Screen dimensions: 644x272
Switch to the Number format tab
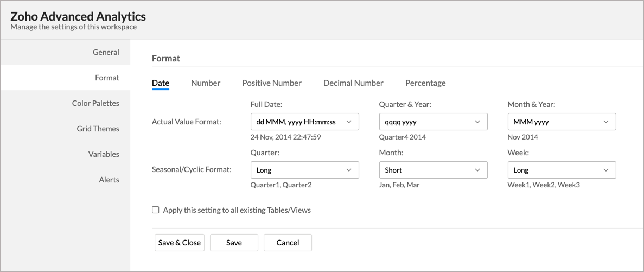pos(206,83)
